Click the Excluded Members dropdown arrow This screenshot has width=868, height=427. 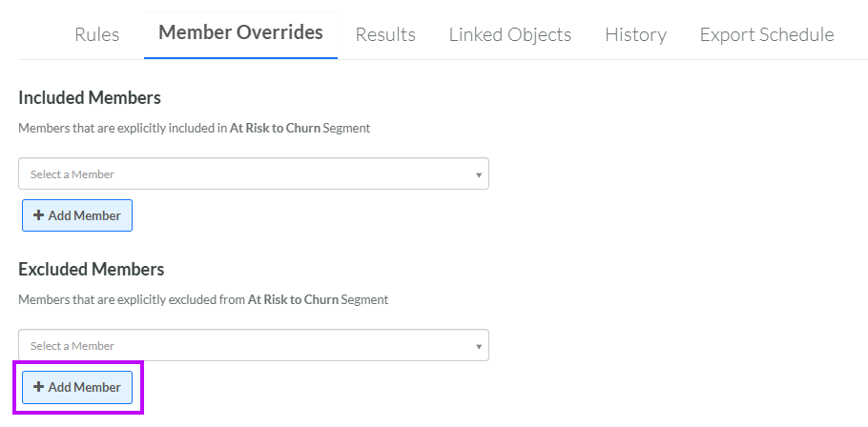[x=479, y=346]
